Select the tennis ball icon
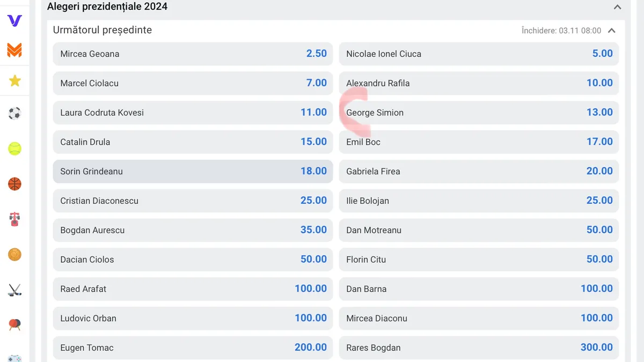The height and width of the screenshot is (362, 644). click(x=14, y=149)
